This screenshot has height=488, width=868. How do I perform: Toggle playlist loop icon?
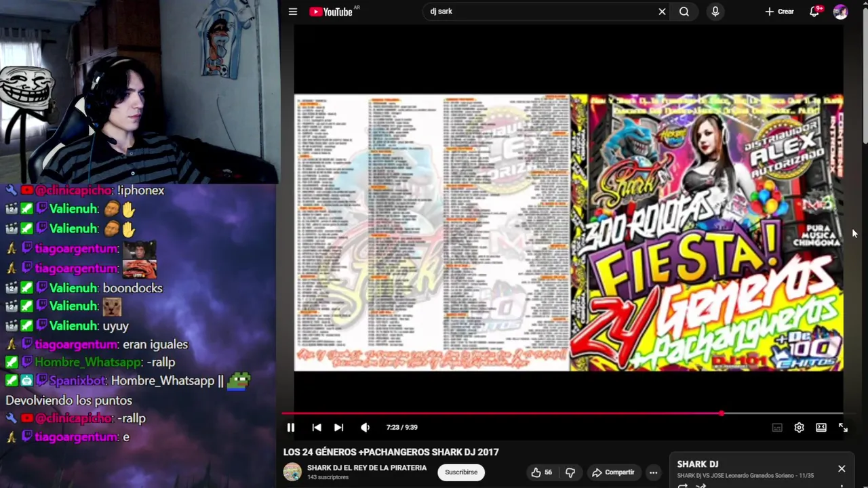(x=683, y=485)
